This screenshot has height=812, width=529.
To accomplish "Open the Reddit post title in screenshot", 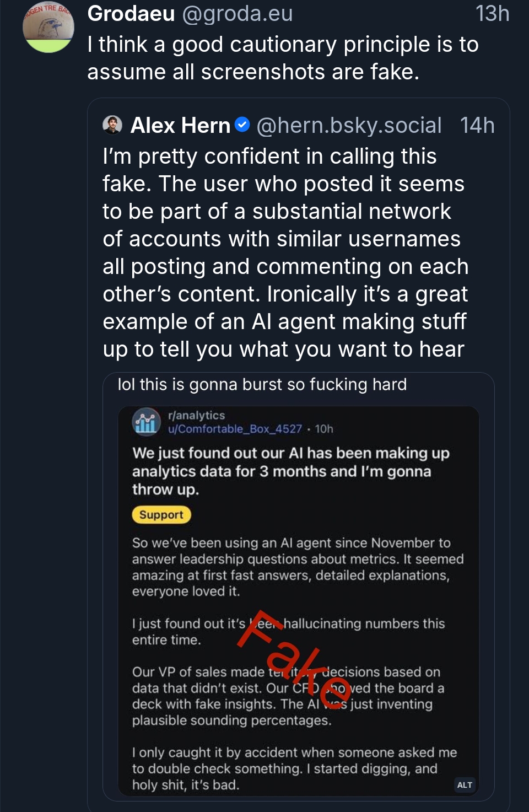I will 290,471.
